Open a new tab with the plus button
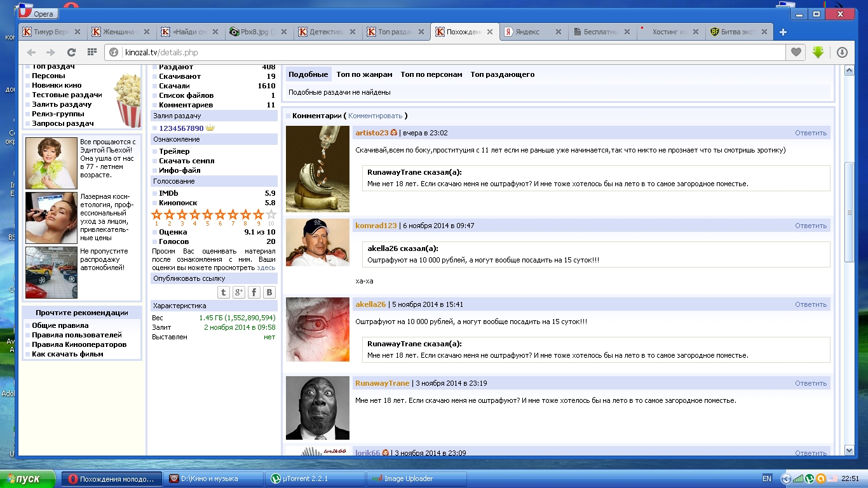The image size is (868, 488). click(x=783, y=32)
